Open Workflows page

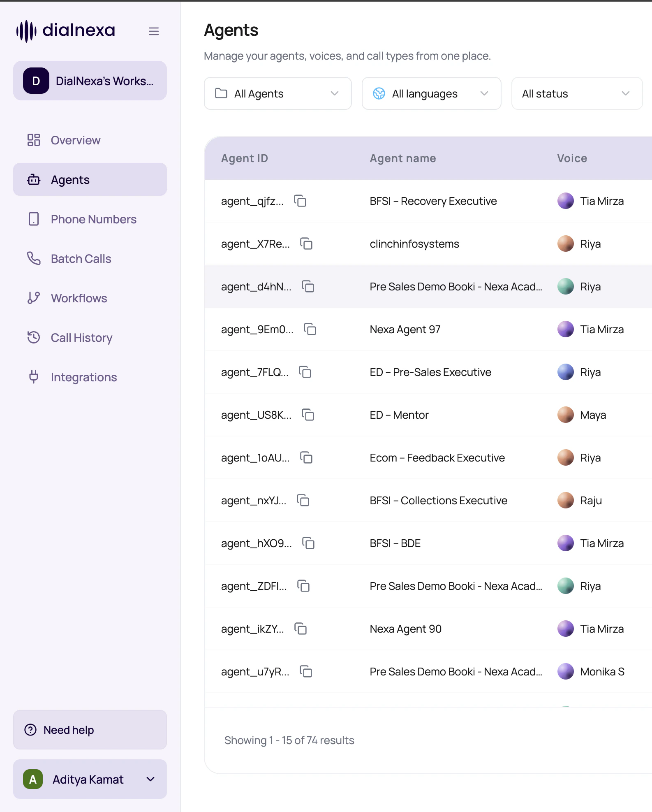click(90, 298)
